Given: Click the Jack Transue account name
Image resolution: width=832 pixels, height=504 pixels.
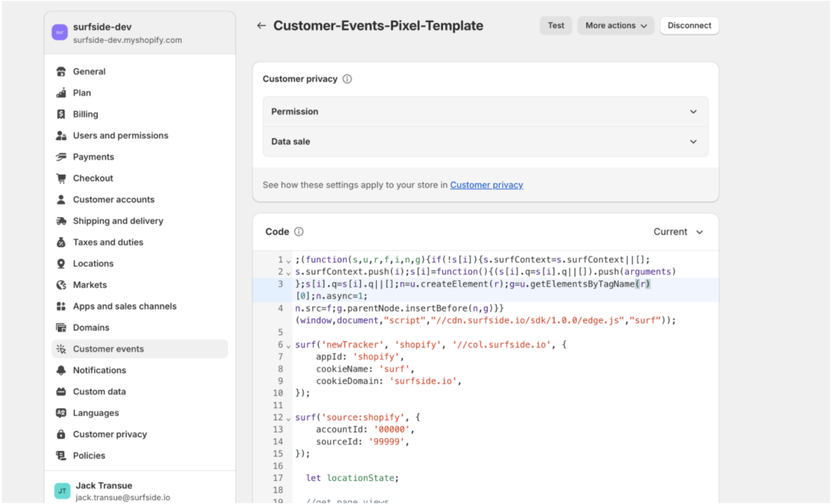Looking at the screenshot, I should [x=104, y=486].
